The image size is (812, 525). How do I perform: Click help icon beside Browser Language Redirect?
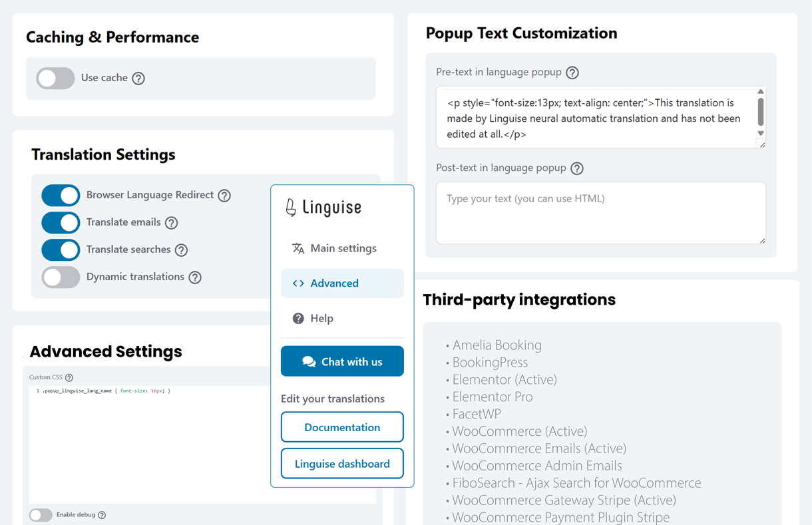pos(224,196)
